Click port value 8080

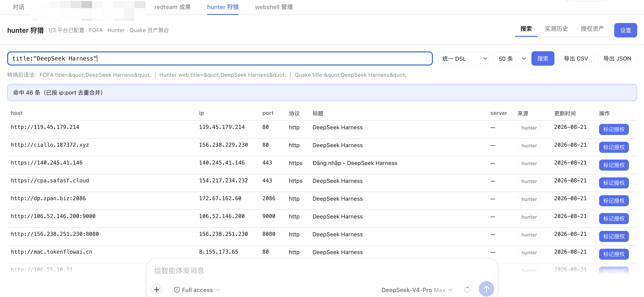(269, 234)
